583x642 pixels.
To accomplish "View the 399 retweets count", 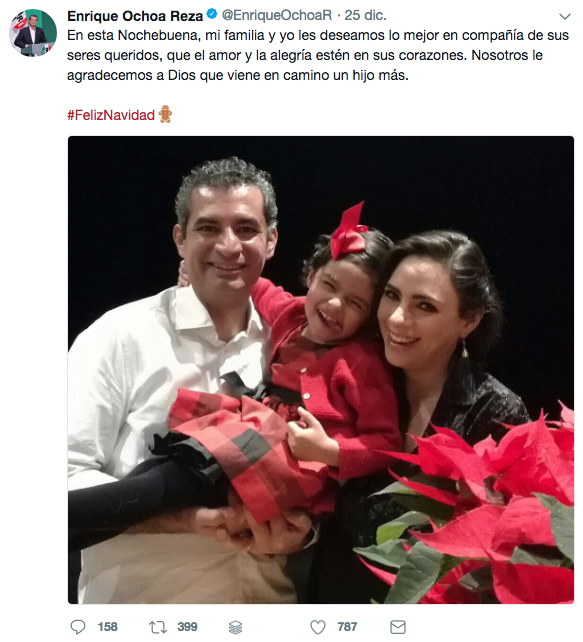I will 187,627.
